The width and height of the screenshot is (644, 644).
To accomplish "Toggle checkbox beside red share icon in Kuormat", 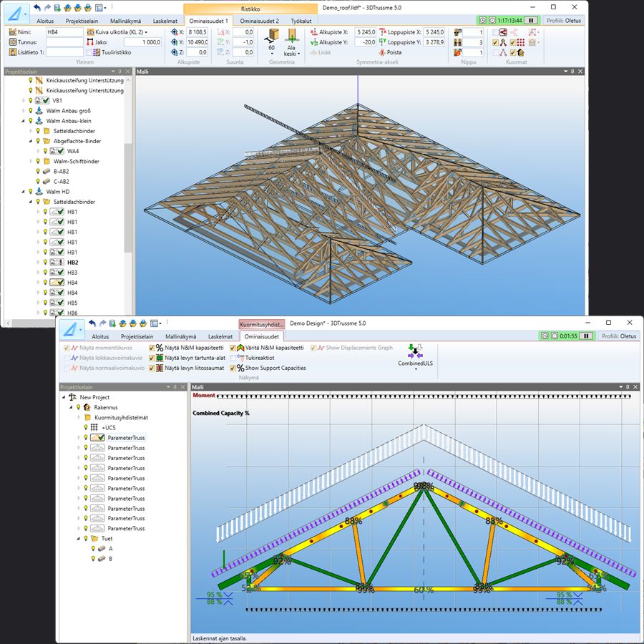I will (495, 32).
